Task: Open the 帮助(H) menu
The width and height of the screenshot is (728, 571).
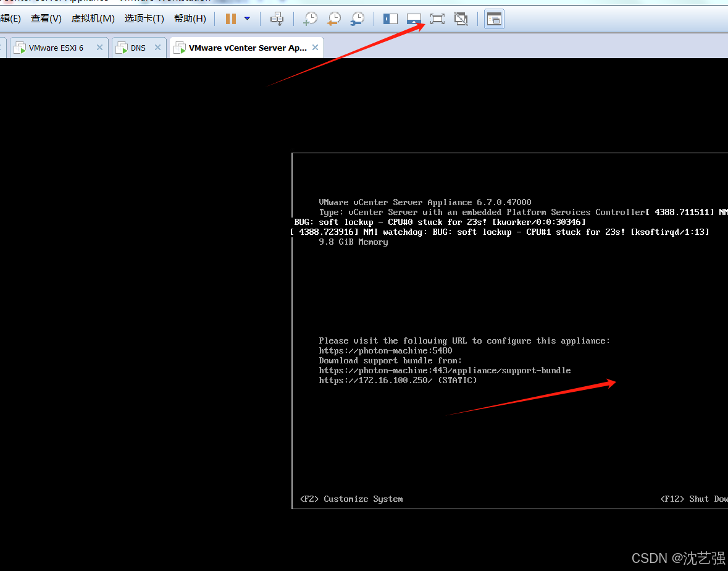Action: [190, 19]
